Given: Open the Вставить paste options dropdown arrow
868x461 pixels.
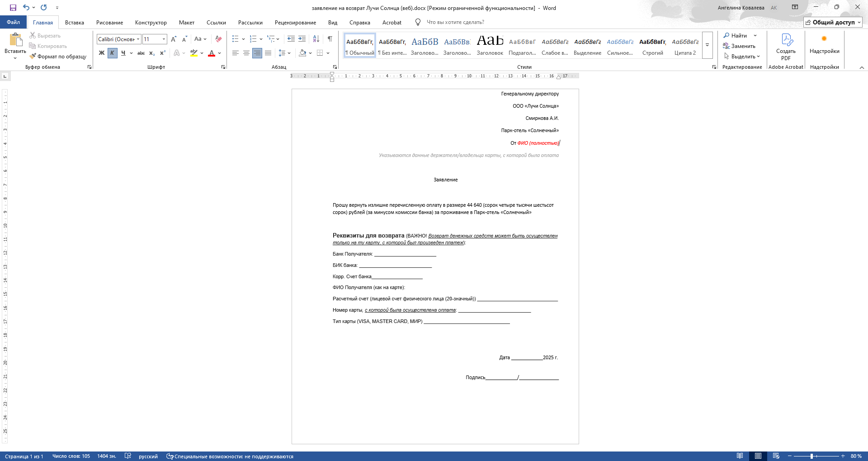Looking at the screenshot, I should point(15,57).
